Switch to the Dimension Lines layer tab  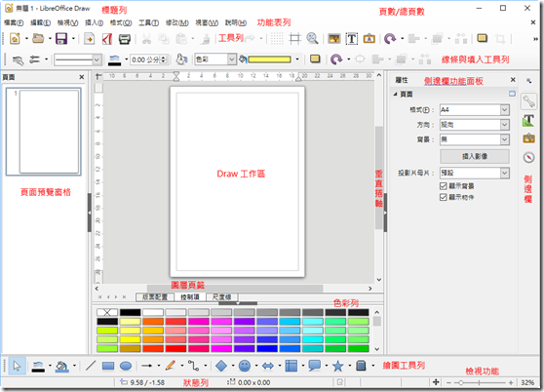click(221, 297)
